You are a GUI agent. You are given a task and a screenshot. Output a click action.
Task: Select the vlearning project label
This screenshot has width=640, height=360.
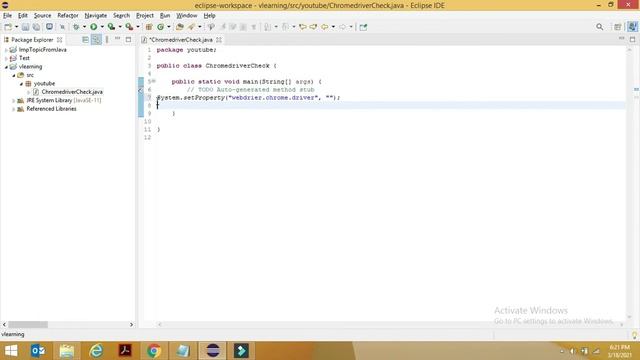point(30,67)
